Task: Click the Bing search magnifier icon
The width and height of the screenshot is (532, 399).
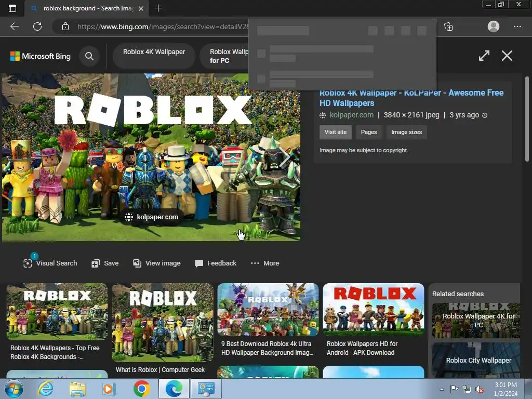Action: [89, 56]
